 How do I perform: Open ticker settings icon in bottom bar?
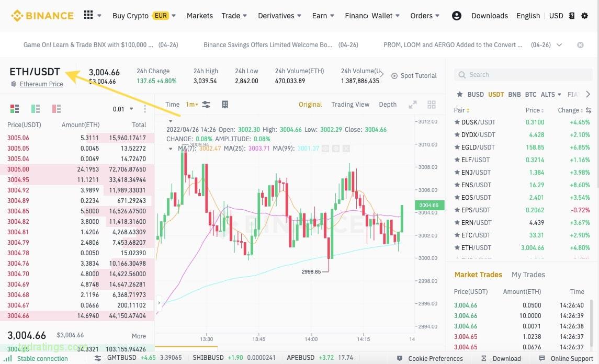tap(98, 358)
